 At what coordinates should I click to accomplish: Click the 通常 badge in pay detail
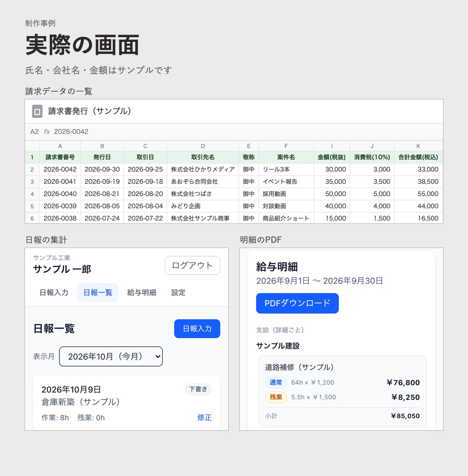pyautogui.click(x=276, y=382)
